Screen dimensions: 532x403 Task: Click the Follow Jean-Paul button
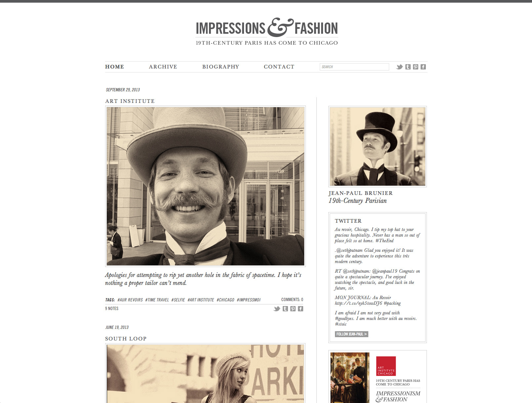351,334
